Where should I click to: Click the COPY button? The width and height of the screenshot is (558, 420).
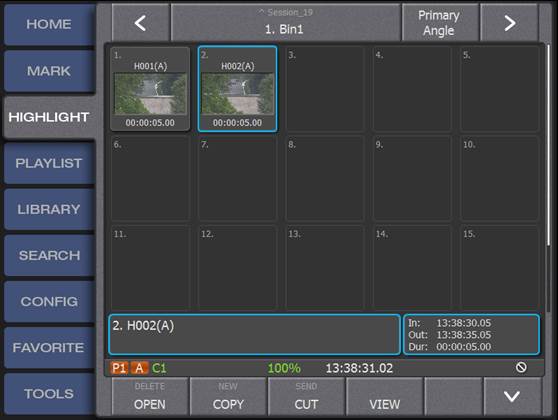(x=228, y=397)
